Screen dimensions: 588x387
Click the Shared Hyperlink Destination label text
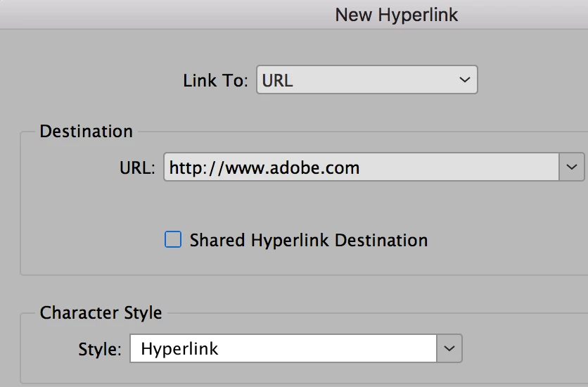coord(309,241)
